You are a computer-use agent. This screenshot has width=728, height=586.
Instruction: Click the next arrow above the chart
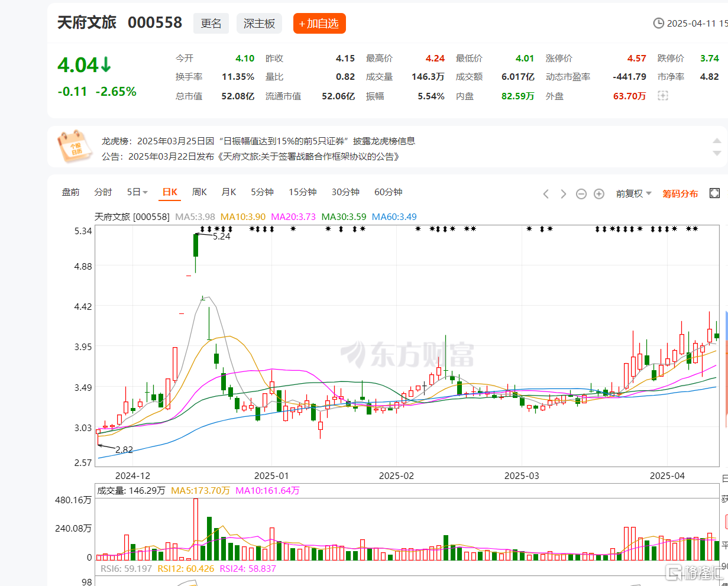pos(563,194)
